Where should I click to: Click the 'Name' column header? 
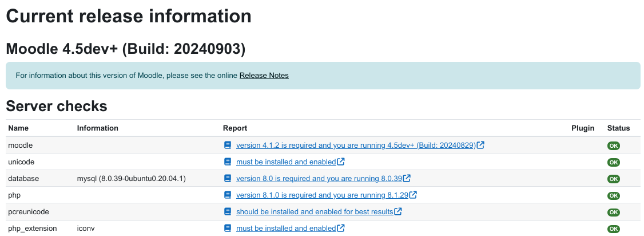tap(18, 128)
